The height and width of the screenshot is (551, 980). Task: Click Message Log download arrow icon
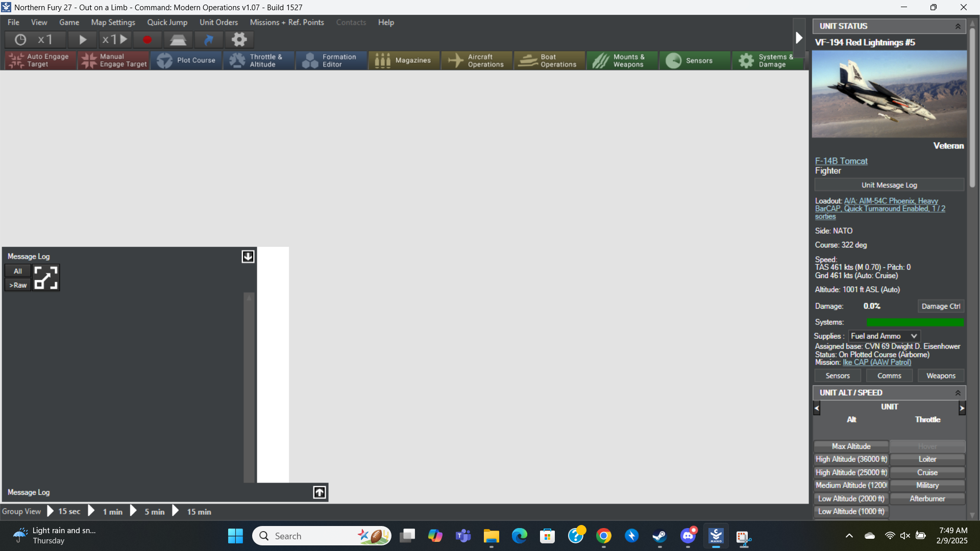[248, 257]
